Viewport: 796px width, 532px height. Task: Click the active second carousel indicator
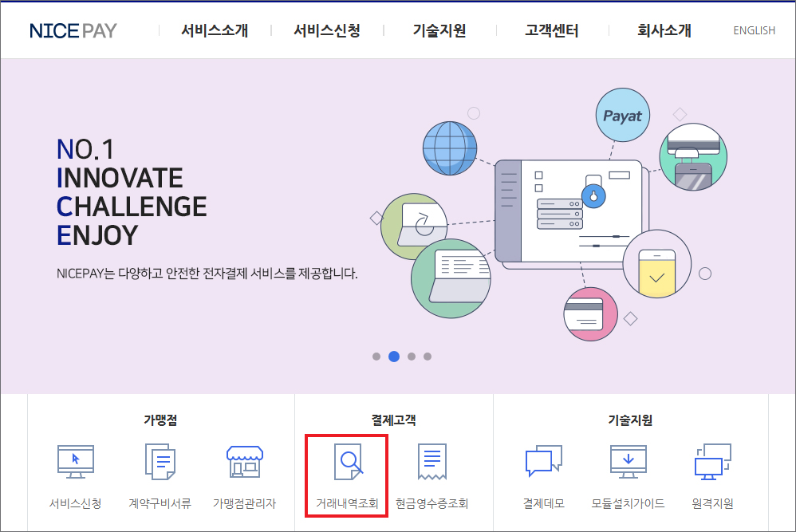393,357
